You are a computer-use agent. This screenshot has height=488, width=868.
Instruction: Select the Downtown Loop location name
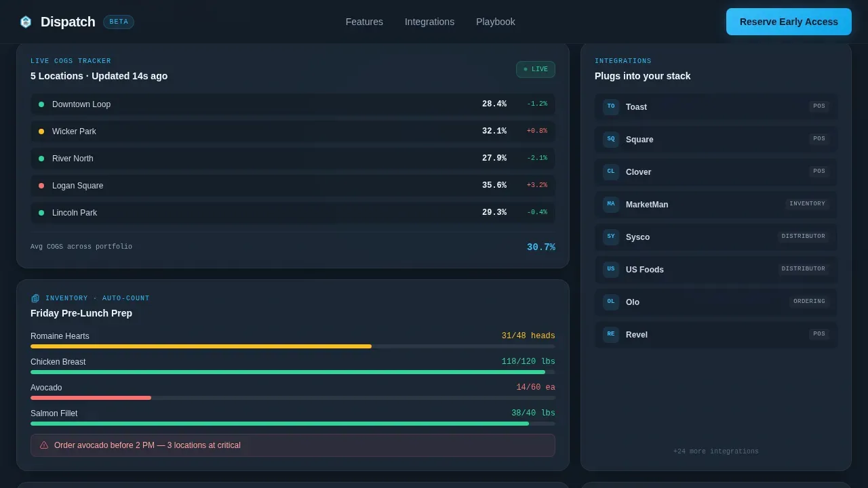click(x=81, y=104)
